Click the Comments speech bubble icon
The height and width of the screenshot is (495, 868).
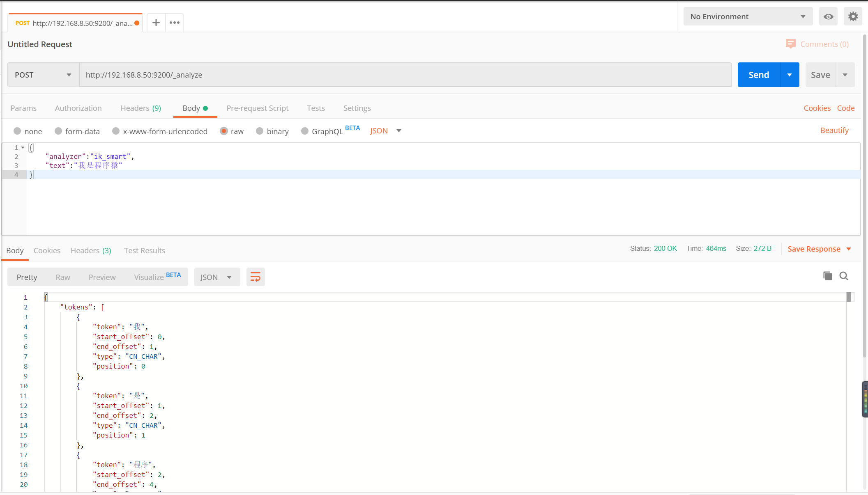point(790,44)
